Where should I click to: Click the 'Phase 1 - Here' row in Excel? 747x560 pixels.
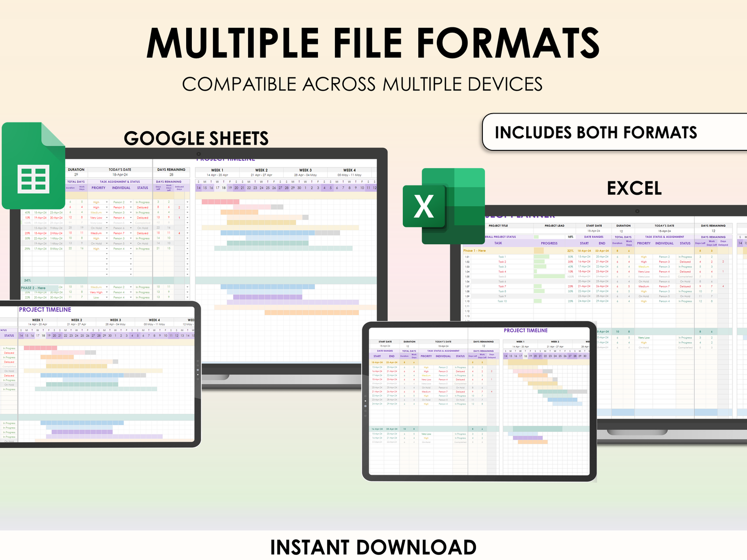(475, 251)
